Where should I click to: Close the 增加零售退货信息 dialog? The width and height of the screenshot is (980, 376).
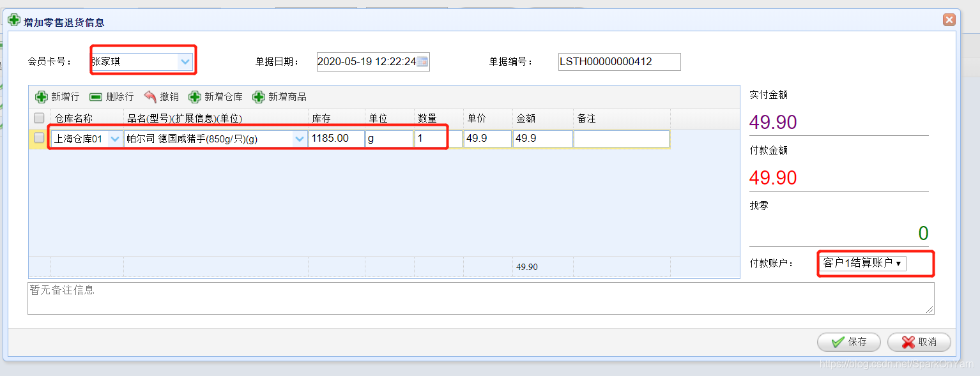pyautogui.click(x=949, y=20)
